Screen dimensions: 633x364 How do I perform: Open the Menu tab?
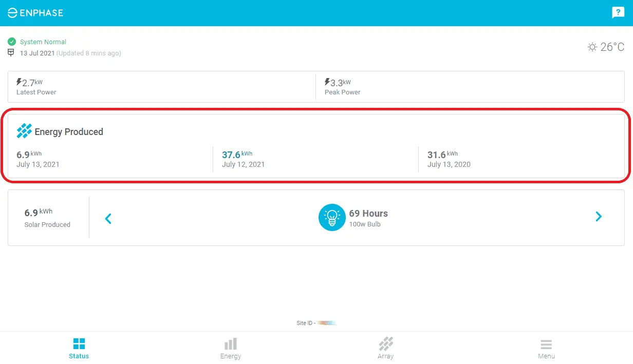click(546, 349)
